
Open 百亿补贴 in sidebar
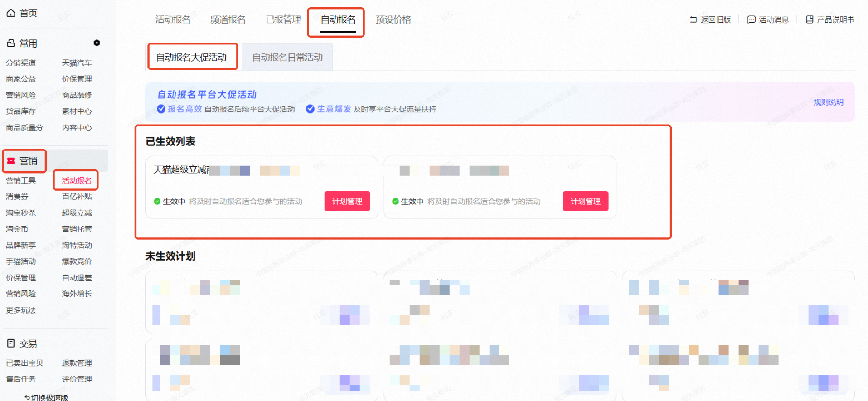77,197
